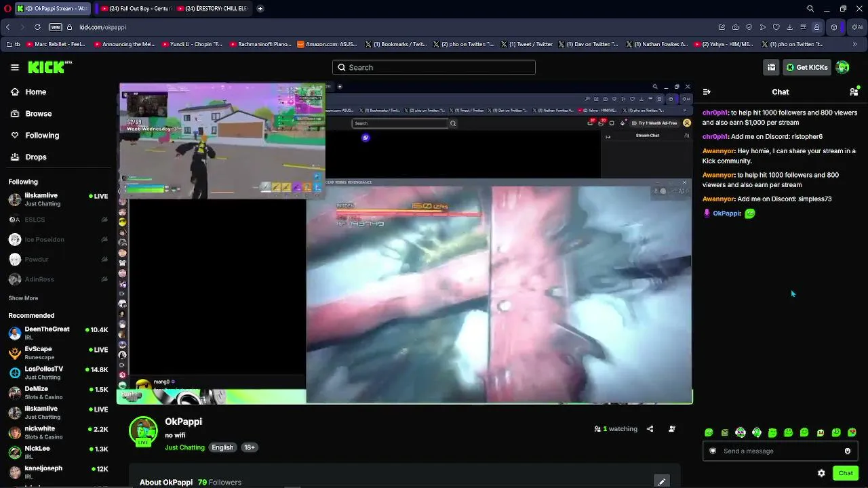Open the browser profile account icon
The image size is (868, 488).
[x=817, y=27]
